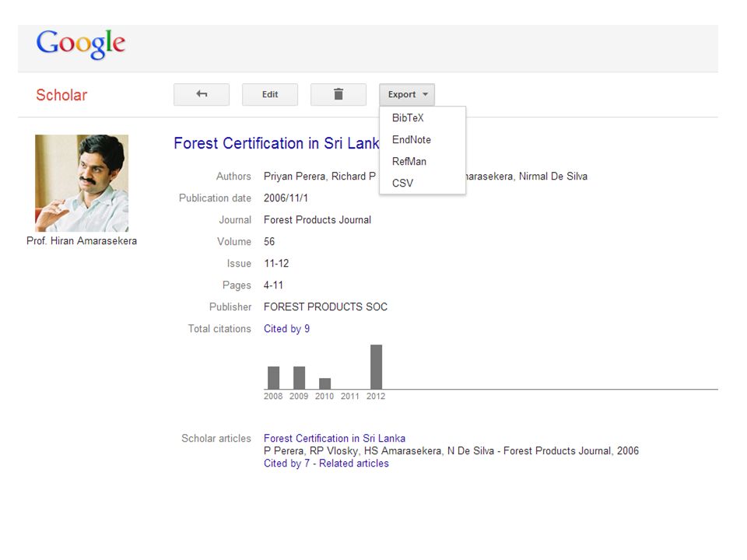This screenshot has width=747, height=560.
Task: Click the back arrow button
Action: coord(202,94)
